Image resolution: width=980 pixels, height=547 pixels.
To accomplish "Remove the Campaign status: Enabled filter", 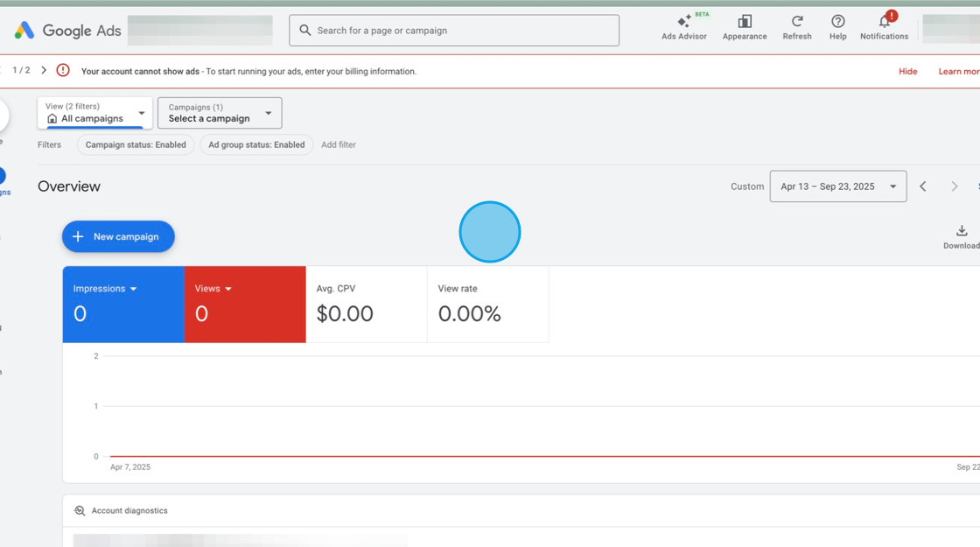I will pos(135,144).
